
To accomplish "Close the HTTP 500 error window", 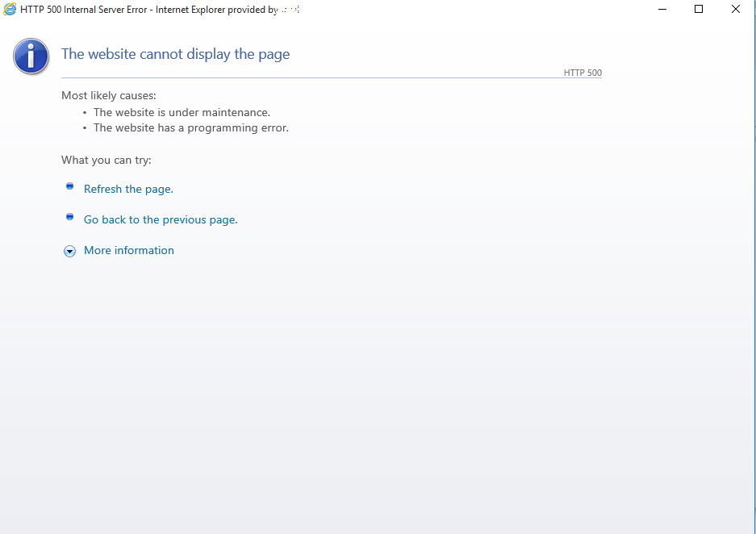I will pyautogui.click(x=736, y=10).
